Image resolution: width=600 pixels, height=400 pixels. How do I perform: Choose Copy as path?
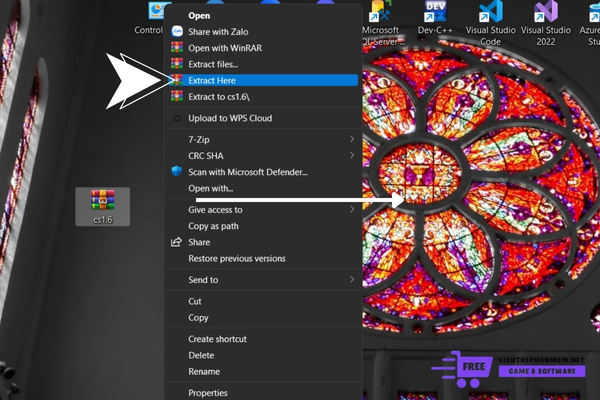pos(213,226)
